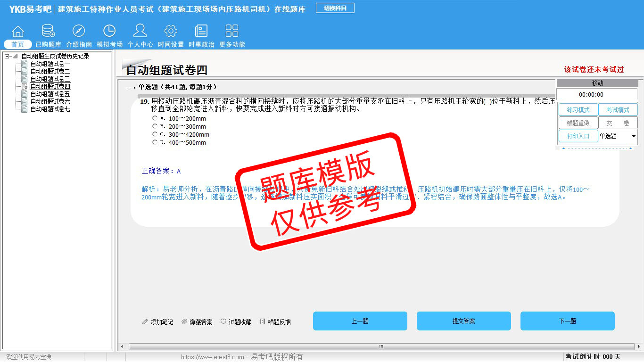The image size is (644, 362).
Task: Select option C. 300~4200mm
Action: coord(155,134)
